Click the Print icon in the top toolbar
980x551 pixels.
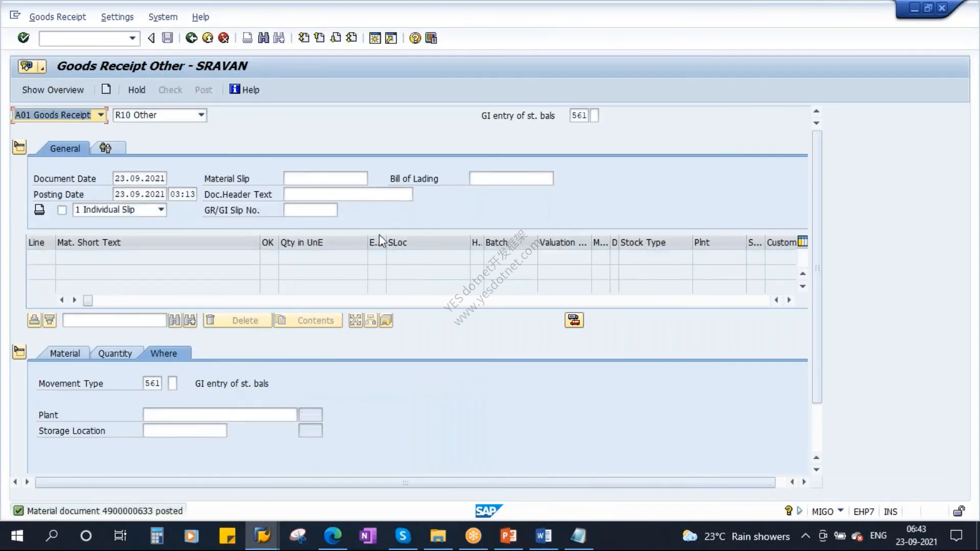click(248, 38)
